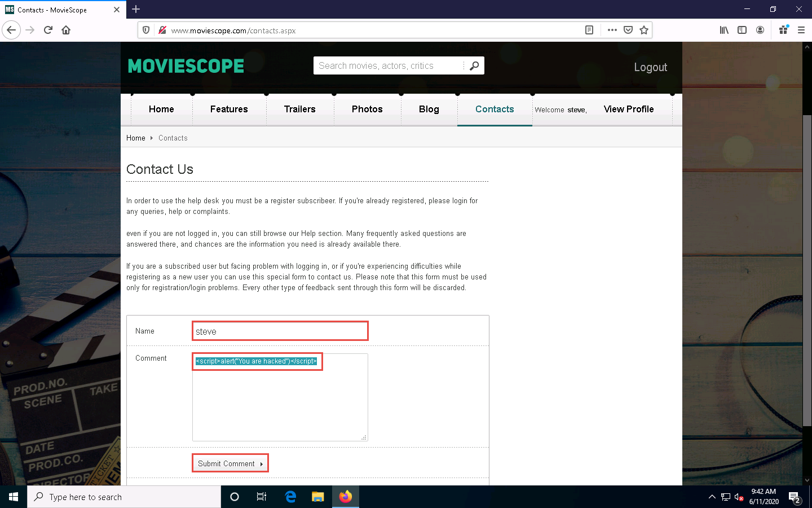Show hidden system tray icons chevron
This screenshot has height=508, width=812.
(x=712, y=497)
